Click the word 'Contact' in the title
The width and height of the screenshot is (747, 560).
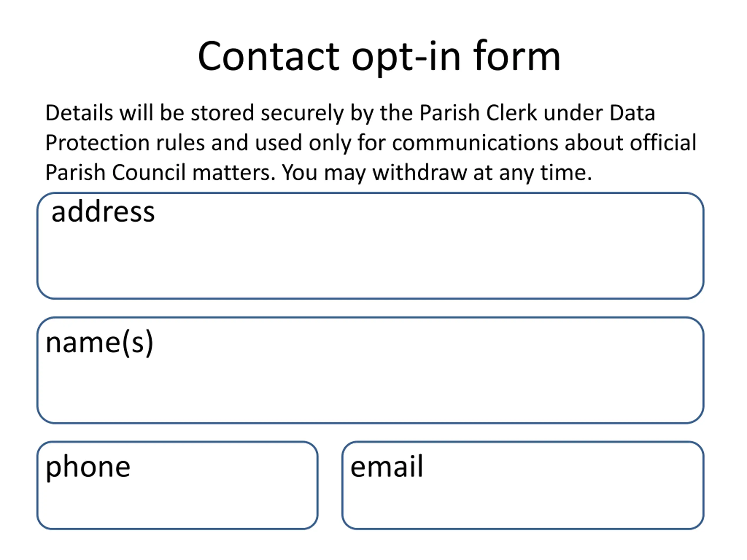[x=268, y=57]
